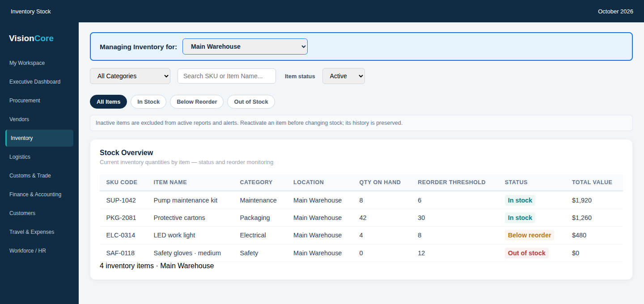
Task: Go to Workforce / HR section
Action: pyautogui.click(x=39, y=251)
